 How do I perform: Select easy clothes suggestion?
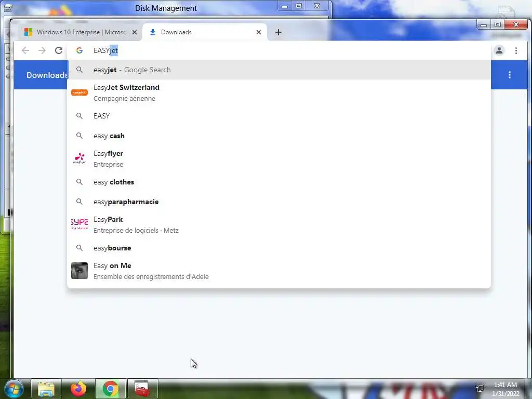tap(279, 182)
